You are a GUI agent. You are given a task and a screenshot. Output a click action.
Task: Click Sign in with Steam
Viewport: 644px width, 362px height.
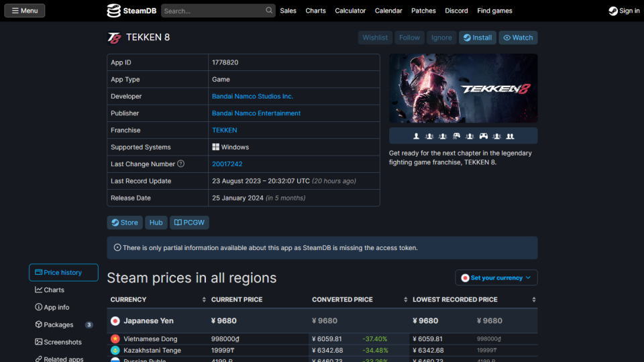[624, 11]
